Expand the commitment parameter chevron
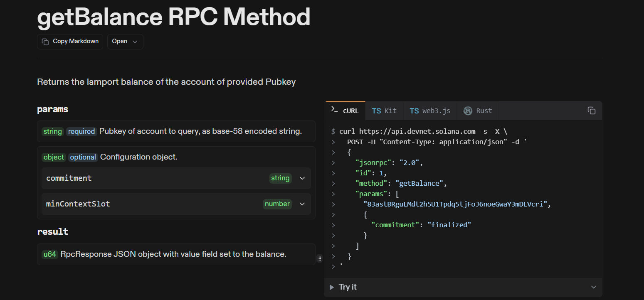644x300 pixels. tap(302, 178)
